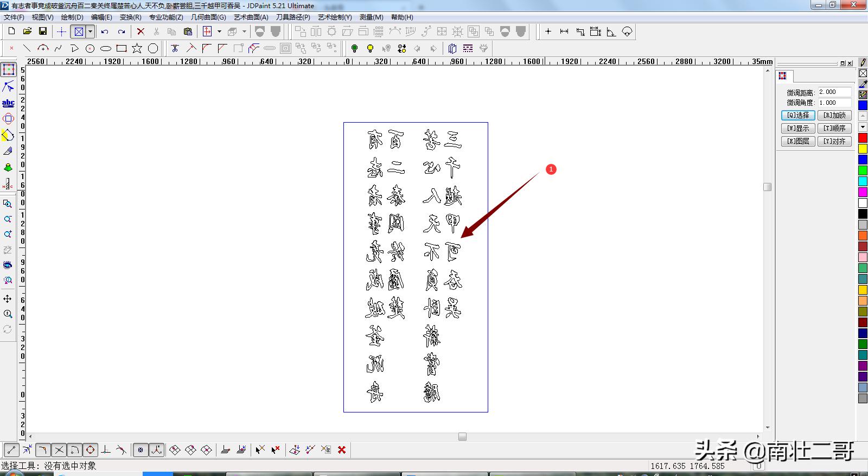Toggle intersection snap in bottom toolbar

click(59, 449)
